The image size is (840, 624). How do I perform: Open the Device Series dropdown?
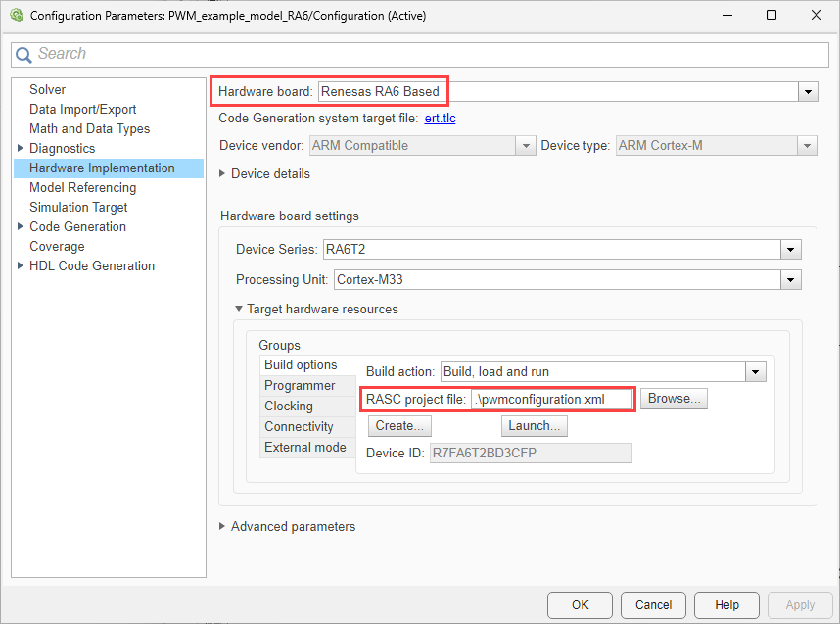[x=791, y=250]
